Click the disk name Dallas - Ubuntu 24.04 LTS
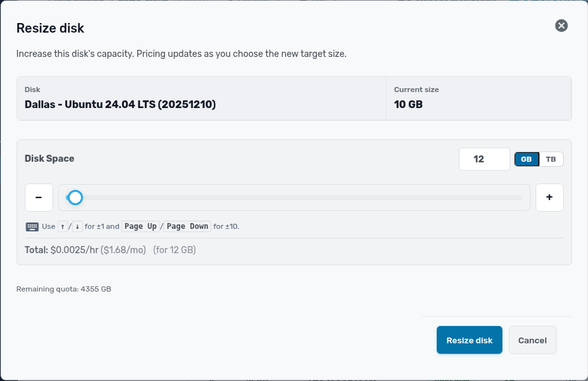The image size is (588, 381). (x=121, y=104)
